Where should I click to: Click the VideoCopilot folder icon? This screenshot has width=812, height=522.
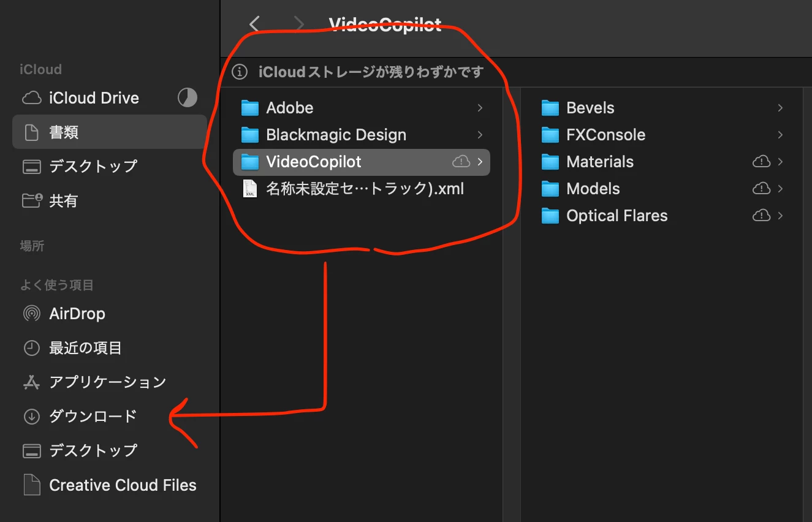tap(250, 162)
